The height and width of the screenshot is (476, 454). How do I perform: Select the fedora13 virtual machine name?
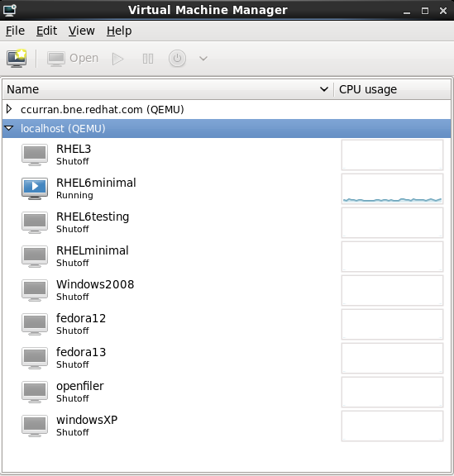pyautogui.click(x=81, y=352)
